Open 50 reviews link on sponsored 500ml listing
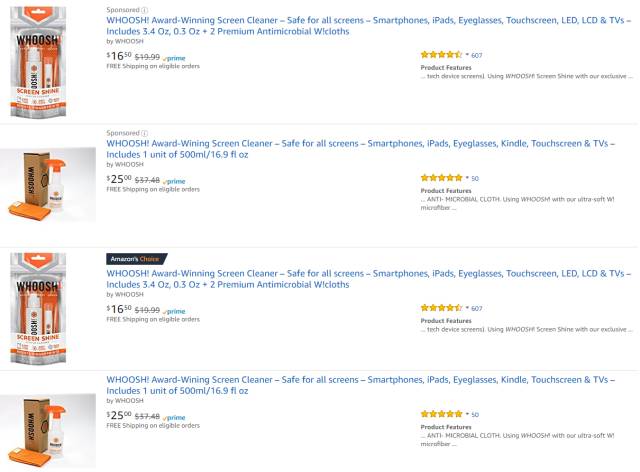This screenshot has height=472, width=640. (x=475, y=178)
